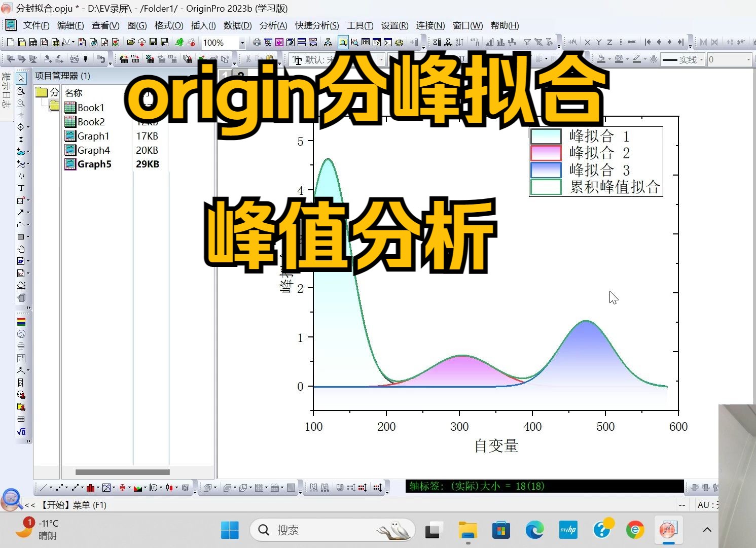Image resolution: width=756 pixels, height=548 pixels.
Task: Toggle open the 提示日志 side panel
Action: (5, 90)
